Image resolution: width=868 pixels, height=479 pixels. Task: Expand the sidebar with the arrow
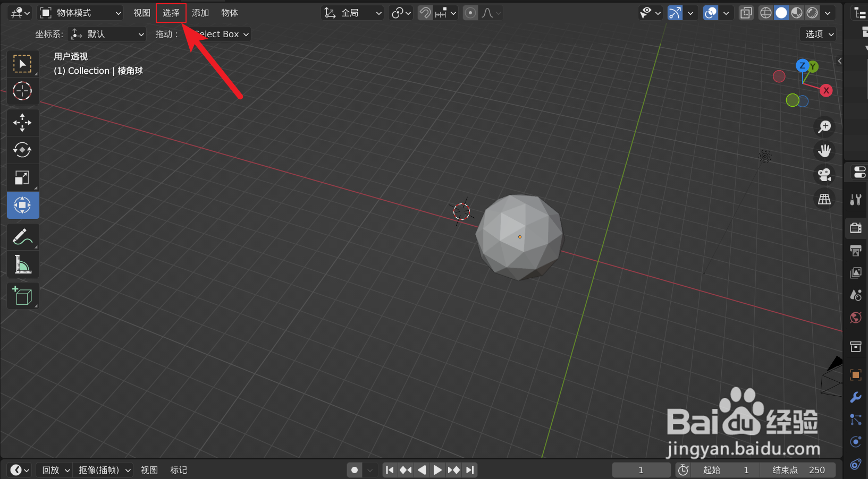[839, 61]
